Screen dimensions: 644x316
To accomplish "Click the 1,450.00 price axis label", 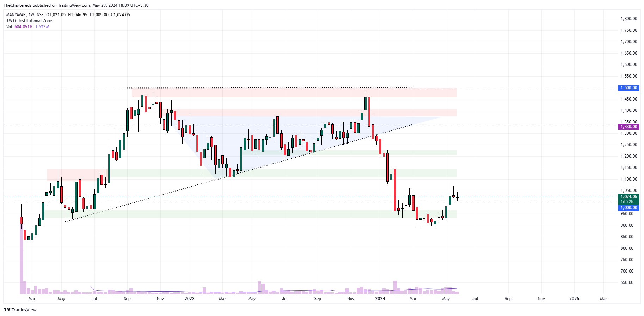I will [x=629, y=99].
